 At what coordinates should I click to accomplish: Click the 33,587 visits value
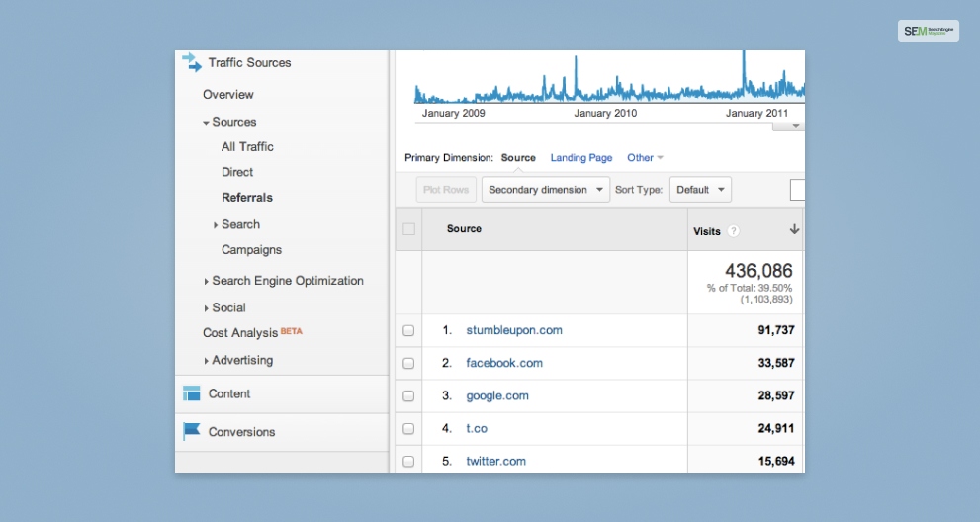tap(776, 363)
